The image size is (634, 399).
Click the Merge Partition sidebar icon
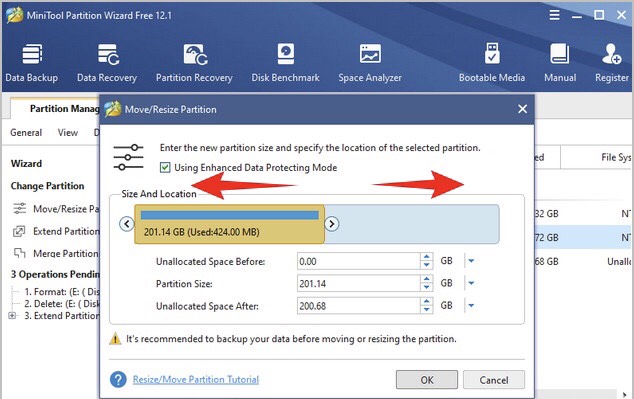click(x=19, y=253)
